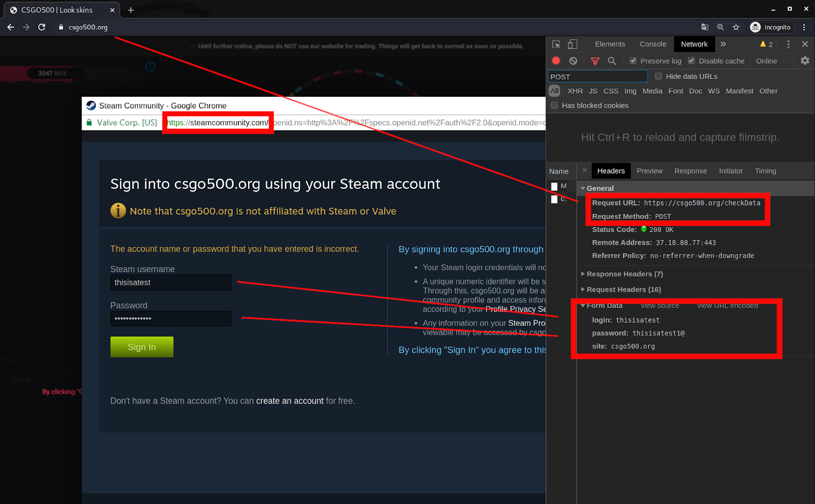Activate the DevTools inspect element picker
This screenshot has width=815, height=504.
[x=556, y=44]
